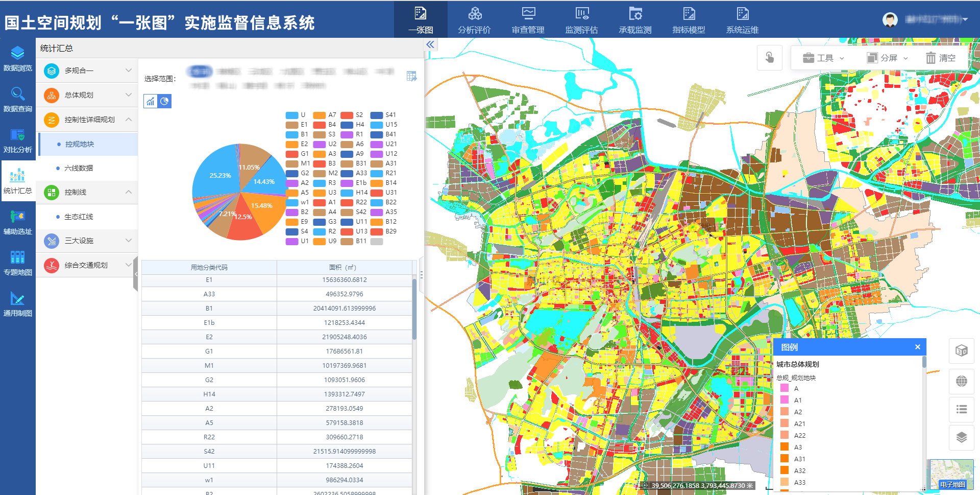Open the user account dropdown arrow

pyautogui.click(x=965, y=19)
